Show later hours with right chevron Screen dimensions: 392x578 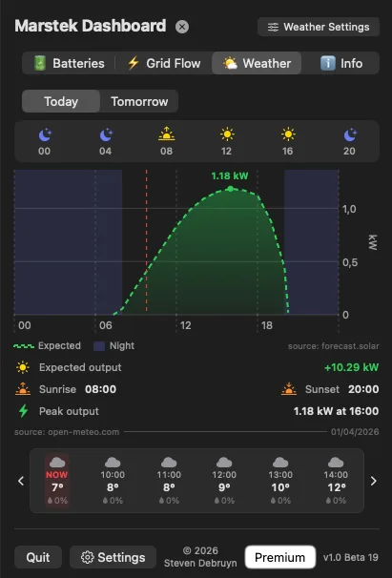pyautogui.click(x=374, y=481)
